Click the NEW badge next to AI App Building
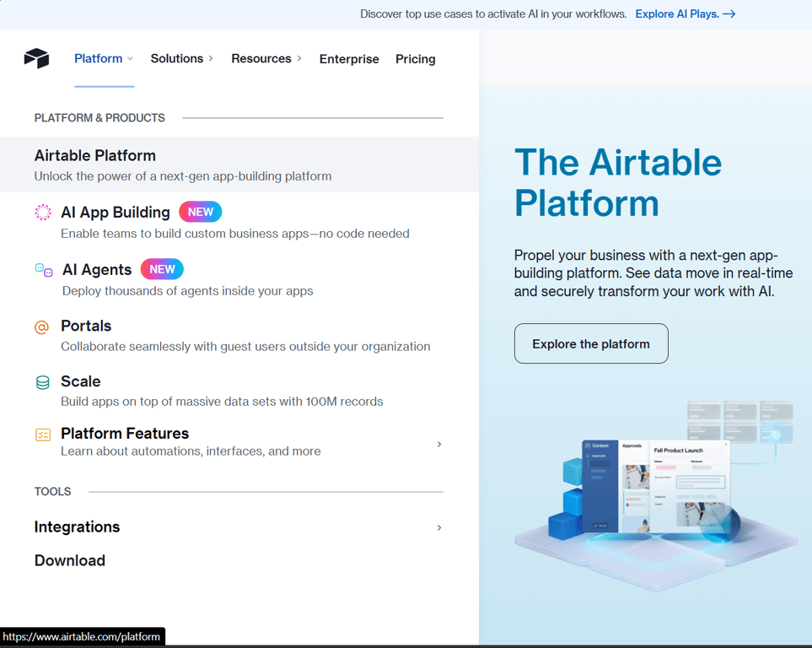The height and width of the screenshot is (648, 812). point(201,212)
